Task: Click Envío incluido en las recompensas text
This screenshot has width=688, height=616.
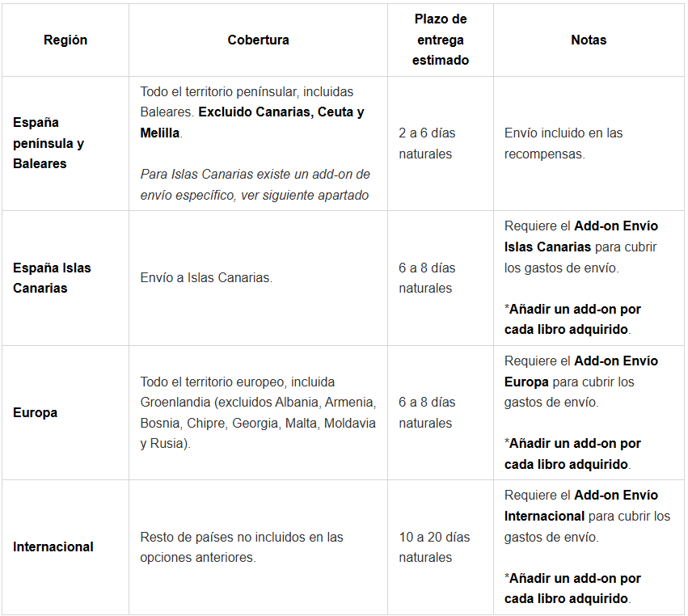Action: pyautogui.click(x=563, y=143)
